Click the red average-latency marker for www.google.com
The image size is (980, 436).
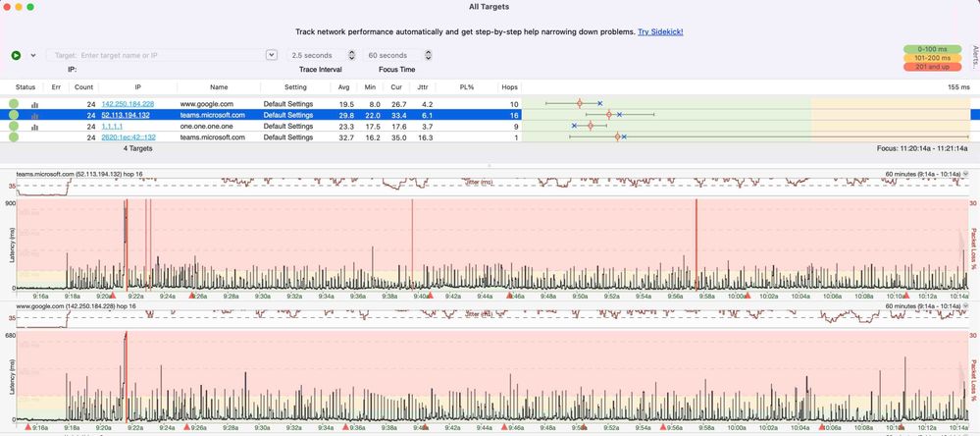[580, 103]
